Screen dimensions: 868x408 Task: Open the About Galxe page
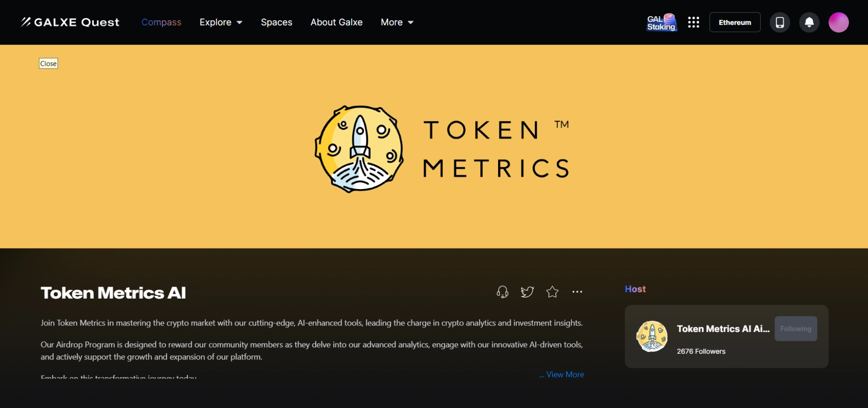coord(337,22)
